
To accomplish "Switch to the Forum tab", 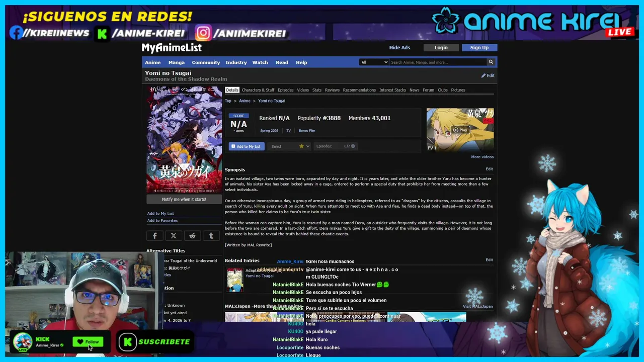I will (x=428, y=90).
